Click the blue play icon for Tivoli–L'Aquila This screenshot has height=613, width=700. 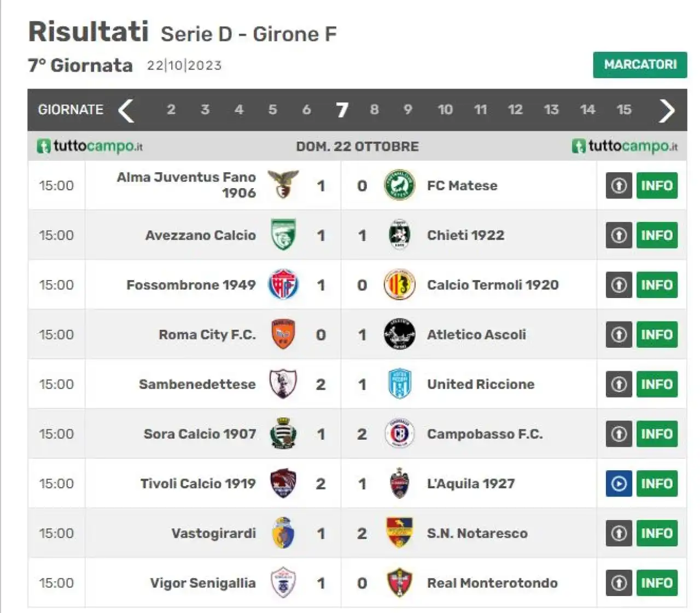pos(619,483)
